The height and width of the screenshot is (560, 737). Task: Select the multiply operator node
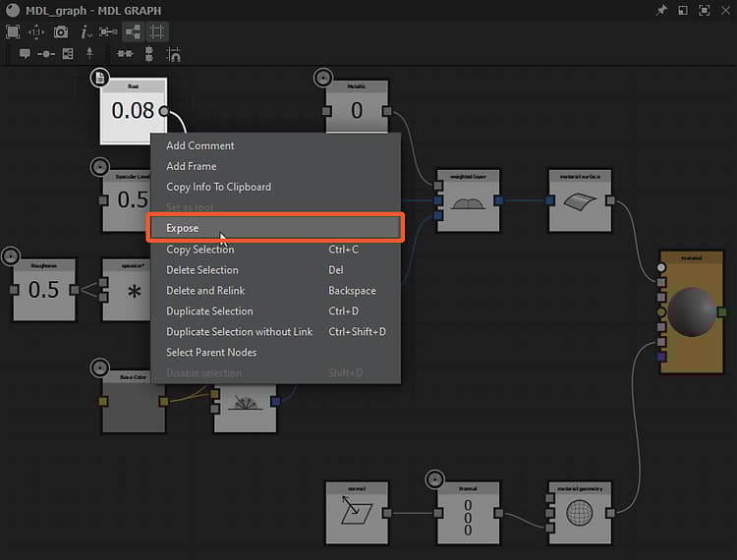pyautogui.click(x=127, y=290)
